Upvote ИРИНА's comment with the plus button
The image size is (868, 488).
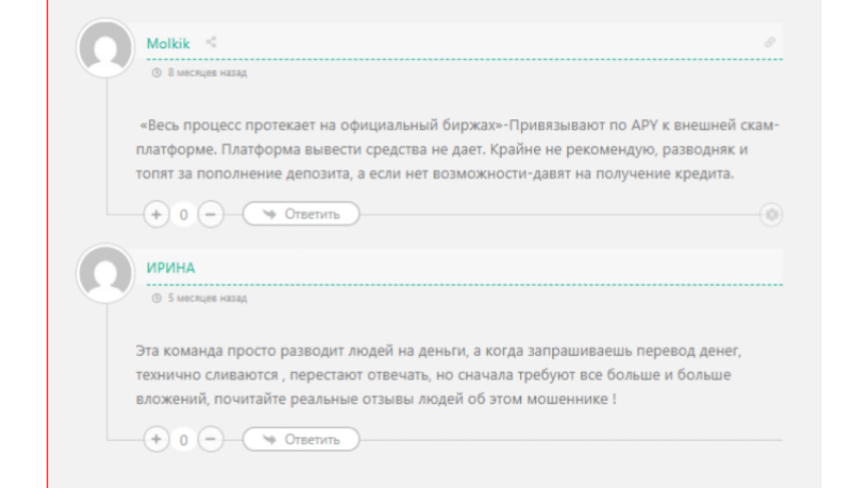tap(156, 439)
